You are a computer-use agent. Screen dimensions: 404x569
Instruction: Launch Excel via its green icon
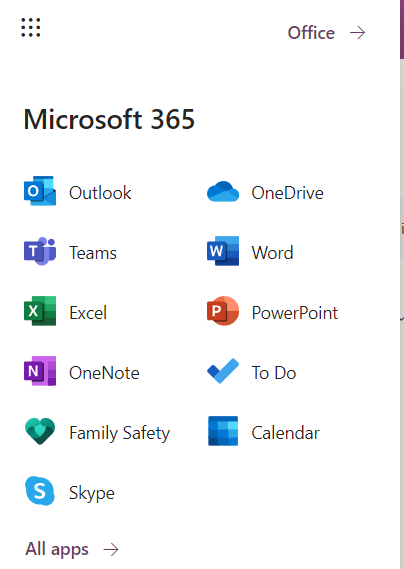click(40, 311)
